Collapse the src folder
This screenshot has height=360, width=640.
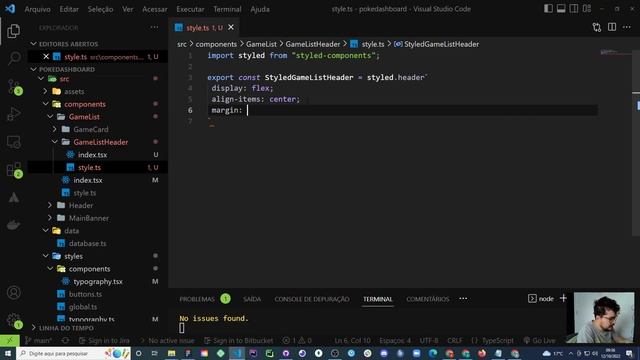point(41,79)
